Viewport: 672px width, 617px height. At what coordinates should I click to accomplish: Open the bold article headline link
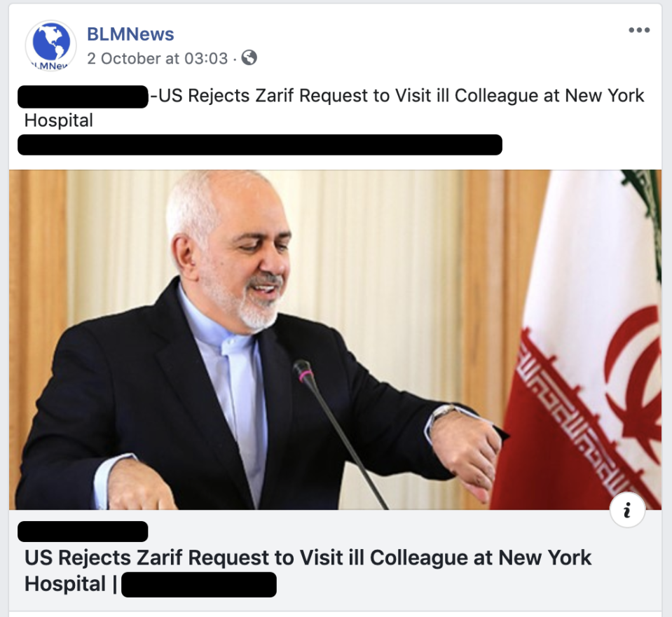pyautogui.click(x=308, y=571)
